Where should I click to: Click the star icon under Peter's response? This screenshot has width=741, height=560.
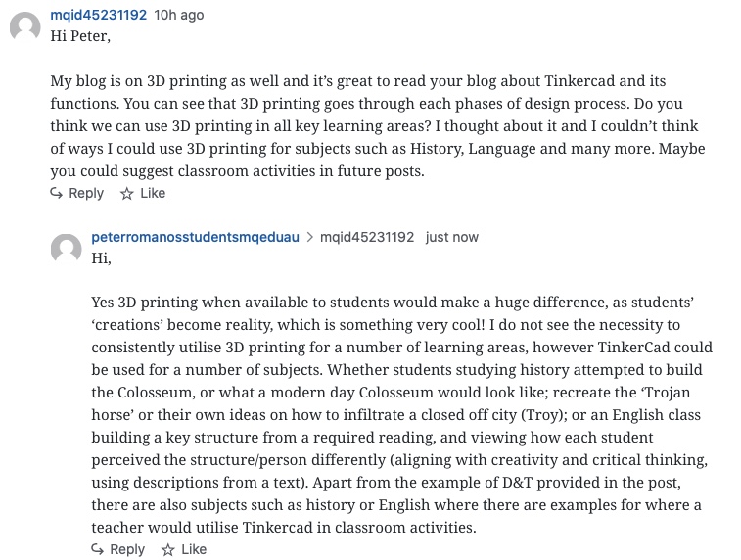167,550
